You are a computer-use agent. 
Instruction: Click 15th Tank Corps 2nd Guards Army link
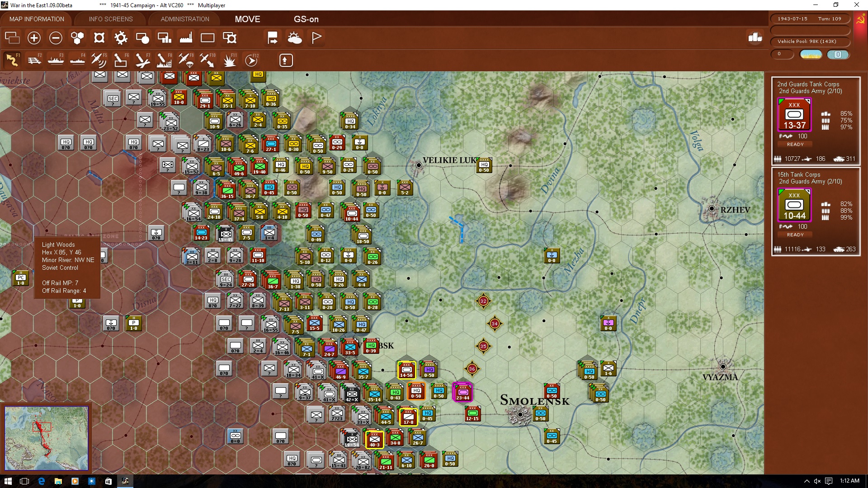[x=810, y=182]
